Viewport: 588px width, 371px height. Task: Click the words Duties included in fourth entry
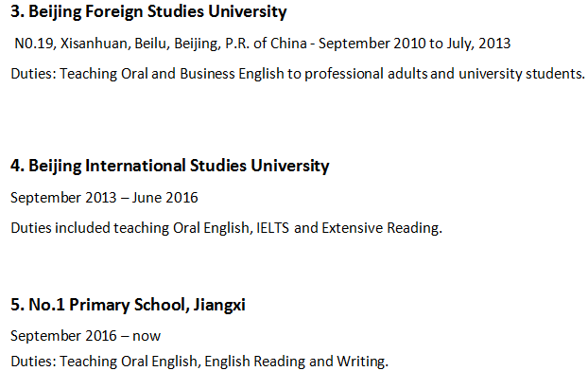tap(60, 228)
